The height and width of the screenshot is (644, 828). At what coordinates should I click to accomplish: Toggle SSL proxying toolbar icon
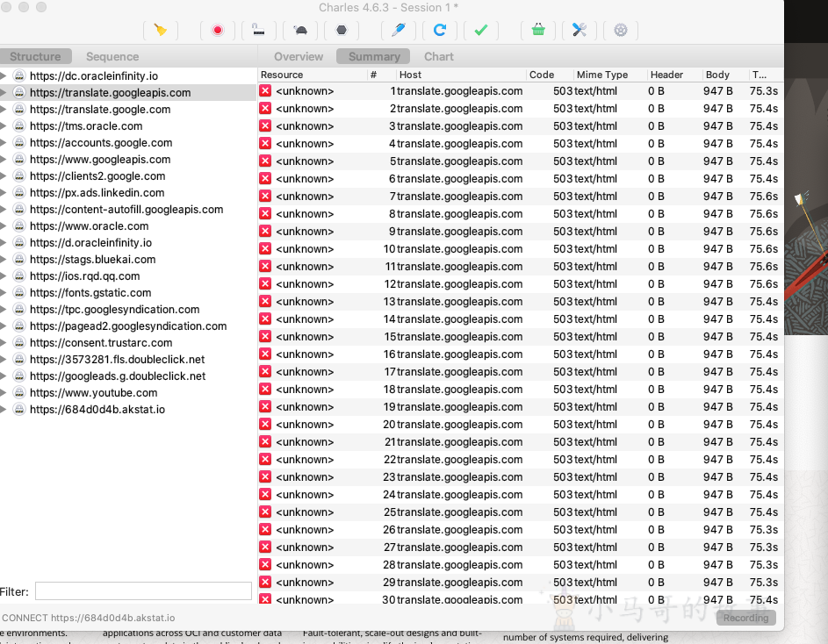258,30
